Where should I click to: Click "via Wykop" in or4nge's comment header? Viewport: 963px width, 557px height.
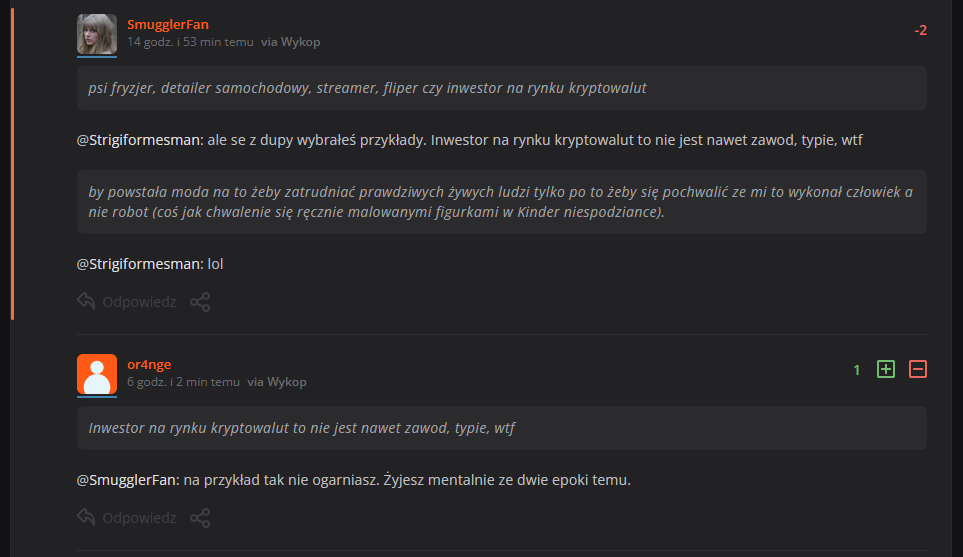pyautogui.click(x=277, y=382)
